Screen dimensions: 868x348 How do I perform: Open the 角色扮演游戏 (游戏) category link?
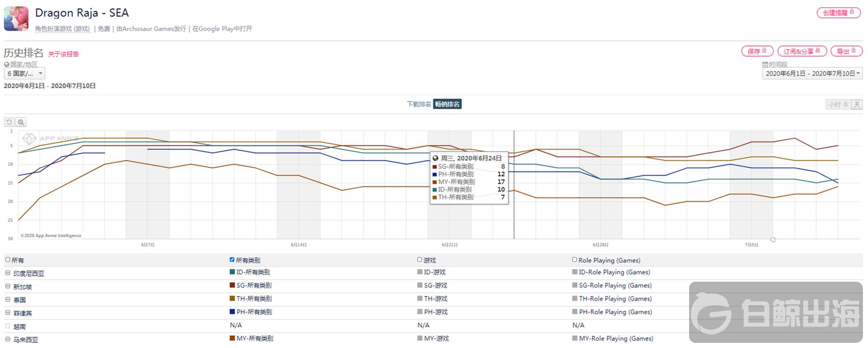click(63, 29)
